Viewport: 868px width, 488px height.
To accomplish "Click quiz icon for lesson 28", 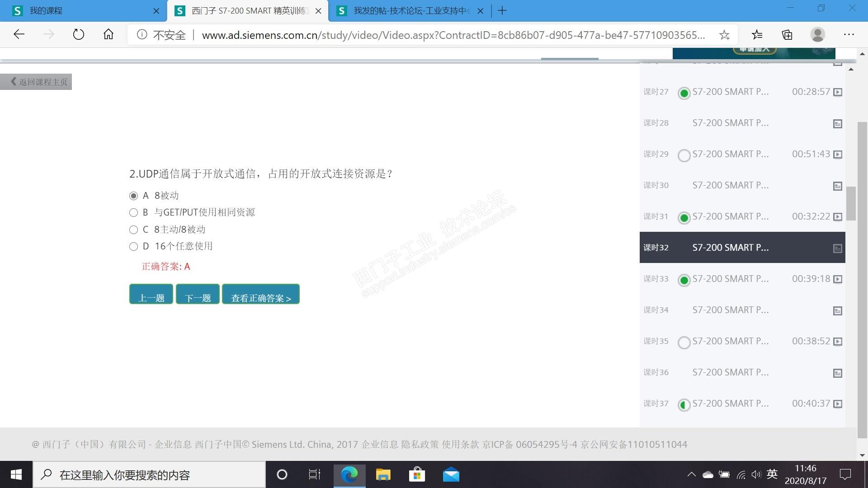I will coord(837,123).
